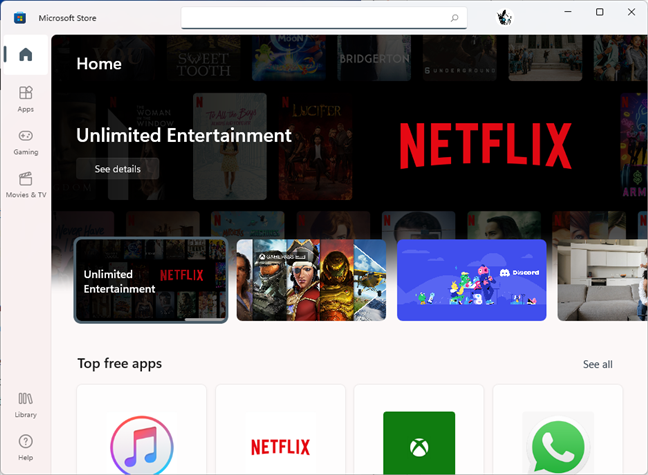This screenshot has width=648, height=475.
Task: Open the Help page
Action: 26,447
